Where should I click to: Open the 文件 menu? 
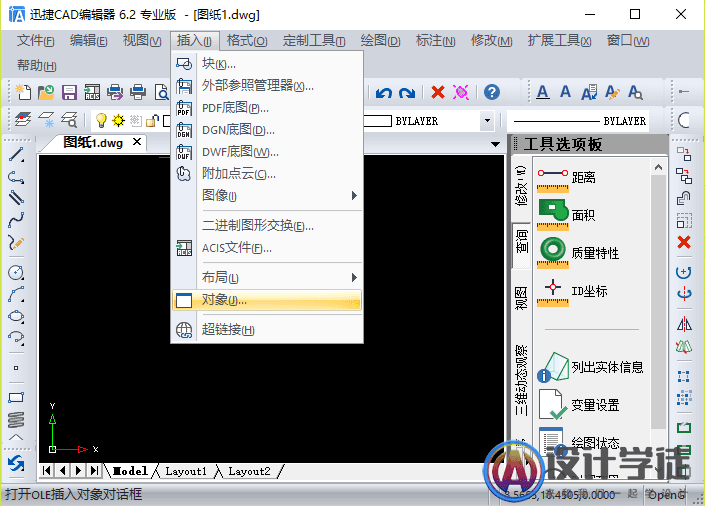pos(36,41)
